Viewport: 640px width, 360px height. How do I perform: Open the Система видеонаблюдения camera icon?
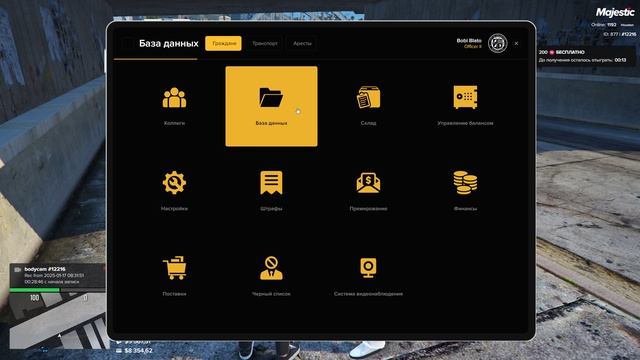coord(368,268)
